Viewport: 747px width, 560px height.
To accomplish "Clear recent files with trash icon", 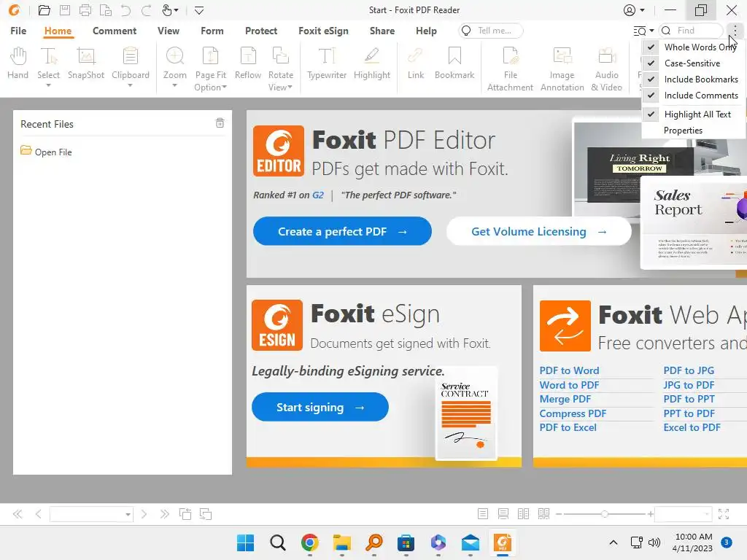I will pos(220,122).
